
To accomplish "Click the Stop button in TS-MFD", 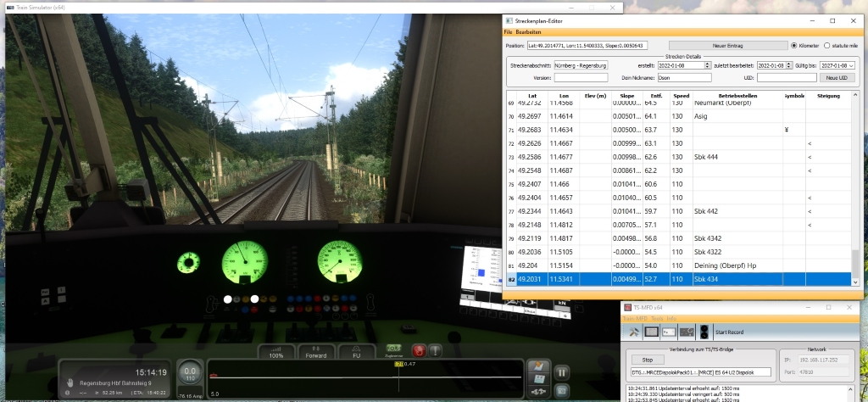I will click(x=647, y=360).
